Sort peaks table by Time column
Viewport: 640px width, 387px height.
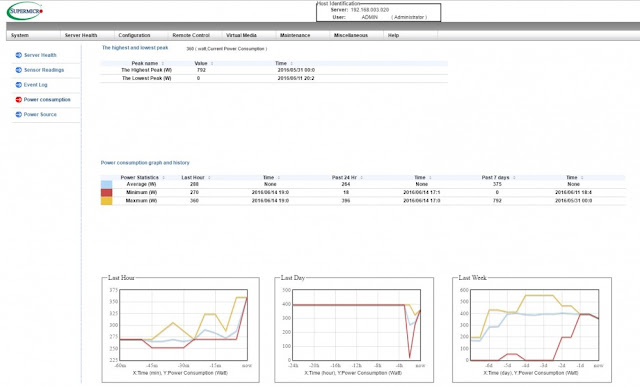[x=281, y=63]
